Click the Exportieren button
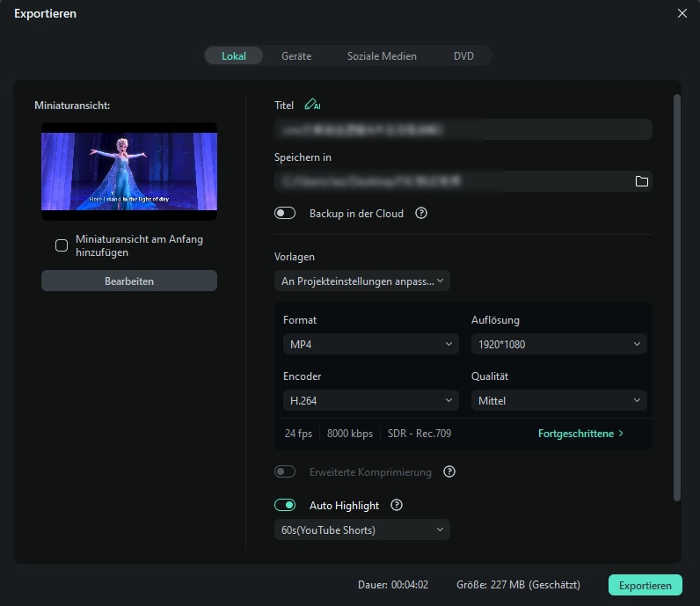The height and width of the screenshot is (606, 700). click(645, 585)
